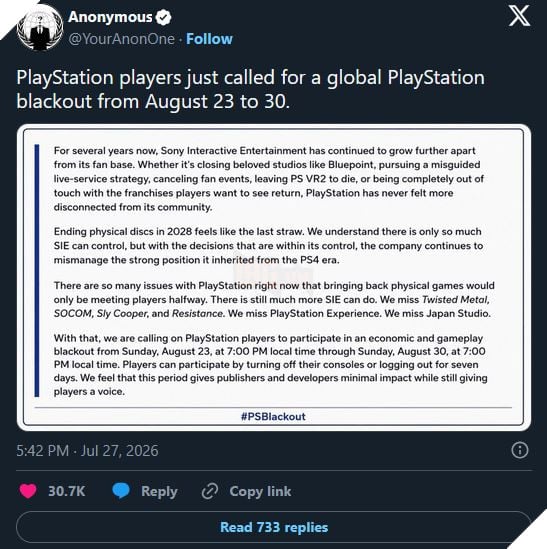Like the tweet with heart icon
Viewport: 547px width, 549px height.
(x=28, y=491)
